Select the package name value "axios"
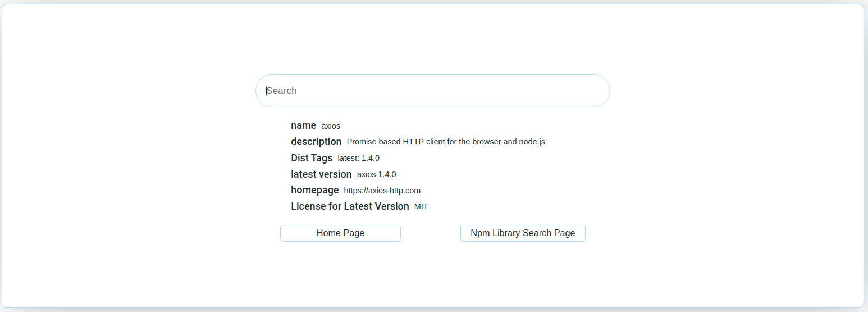The height and width of the screenshot is (312, 868). click(331, 126)
